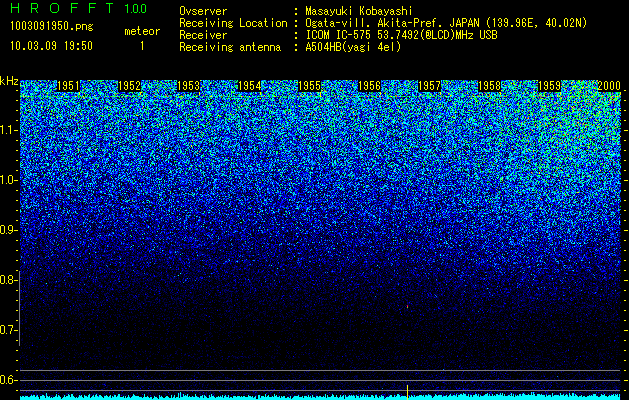Click the 1.1 kHz axis label
The height and width of the screenshot is (400, 629).
tap(9, 130)
